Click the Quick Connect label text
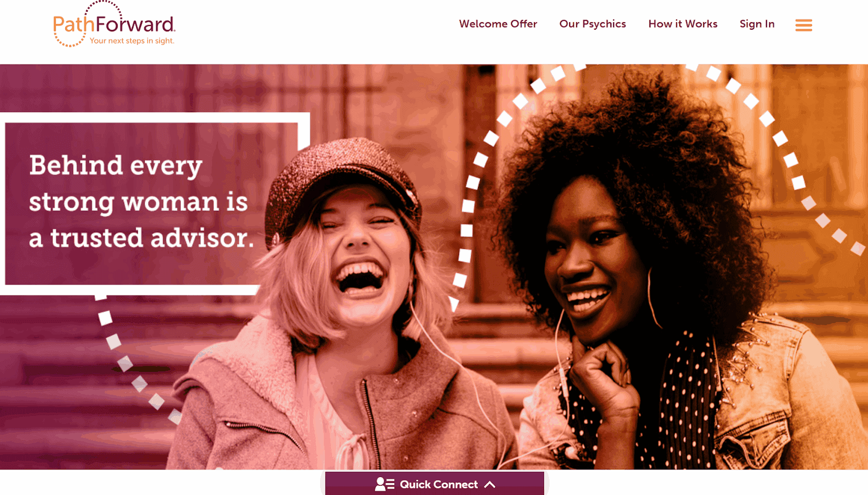Screen dimensions: 868x495 (439, 485)
